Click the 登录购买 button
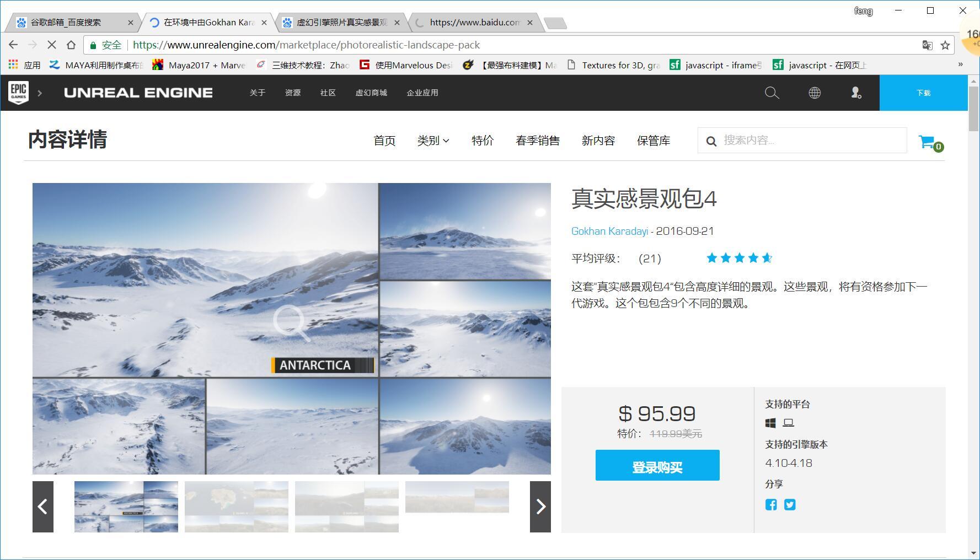 (x=657, y=465)
